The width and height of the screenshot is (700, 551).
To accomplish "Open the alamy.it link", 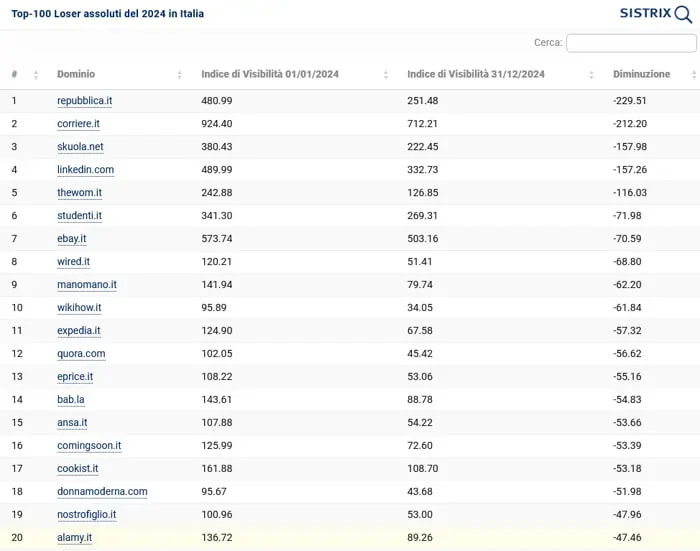I will (74, 538).
